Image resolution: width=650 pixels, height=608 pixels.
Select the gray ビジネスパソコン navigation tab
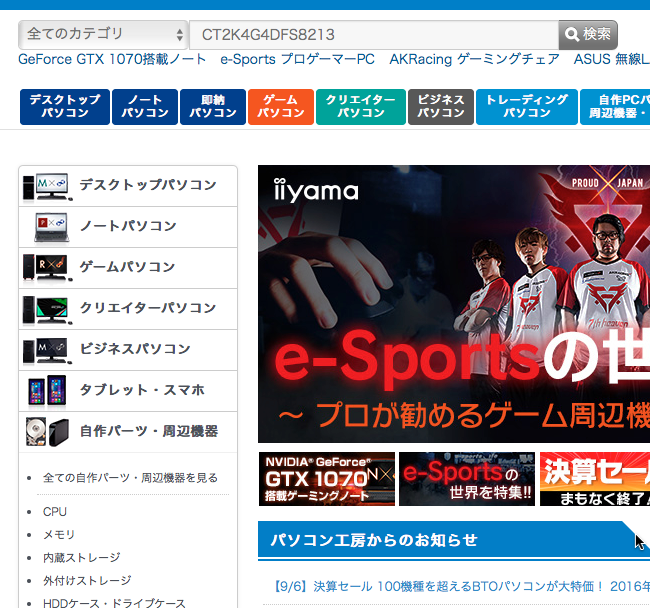point(441,107)
